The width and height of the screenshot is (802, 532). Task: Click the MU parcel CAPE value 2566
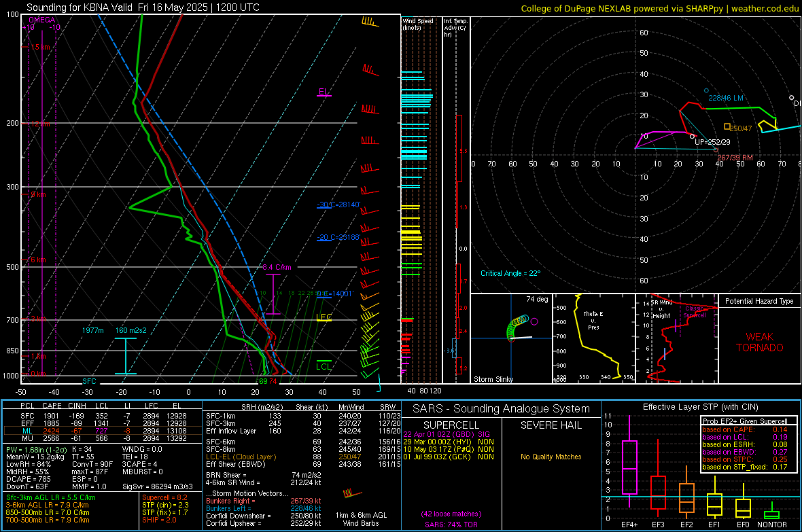tap(51, 438)
